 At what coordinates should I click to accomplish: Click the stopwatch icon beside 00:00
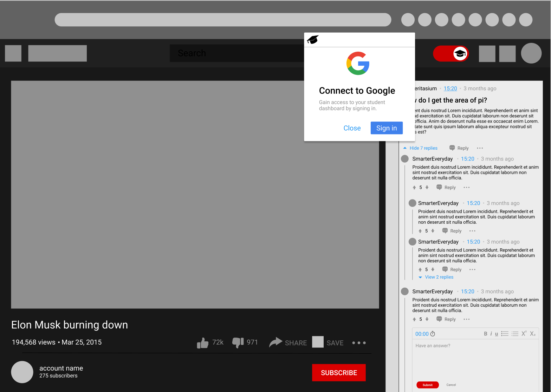tap(433, 334)
